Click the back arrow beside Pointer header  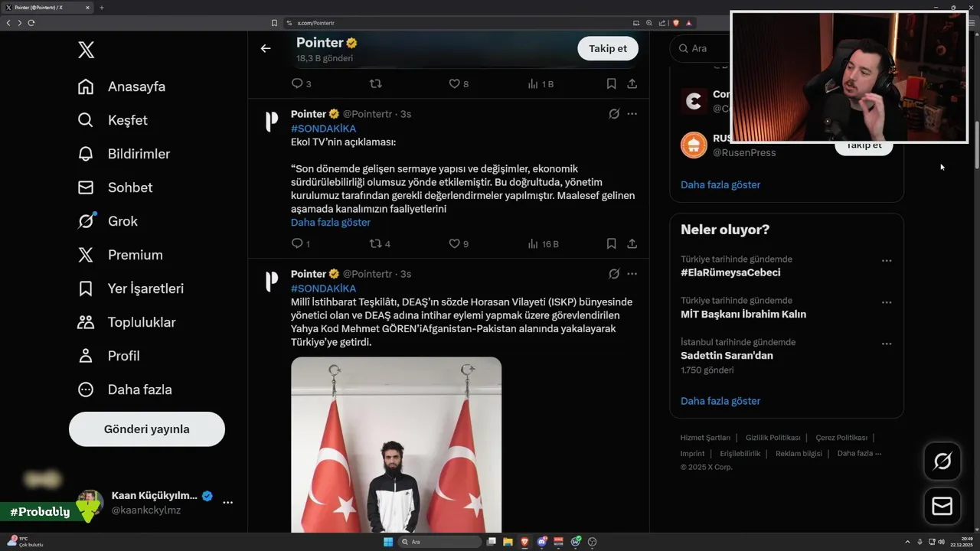point(266,48)
